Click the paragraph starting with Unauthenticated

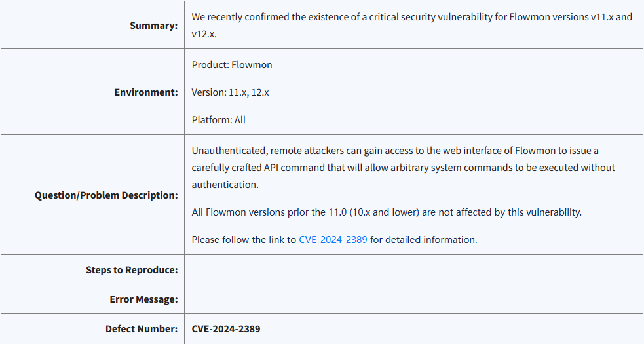click(404, 168)
